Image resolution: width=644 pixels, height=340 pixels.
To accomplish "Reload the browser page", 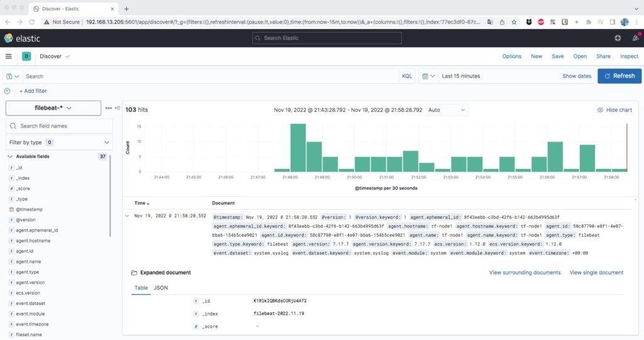I will click(31, 22).
